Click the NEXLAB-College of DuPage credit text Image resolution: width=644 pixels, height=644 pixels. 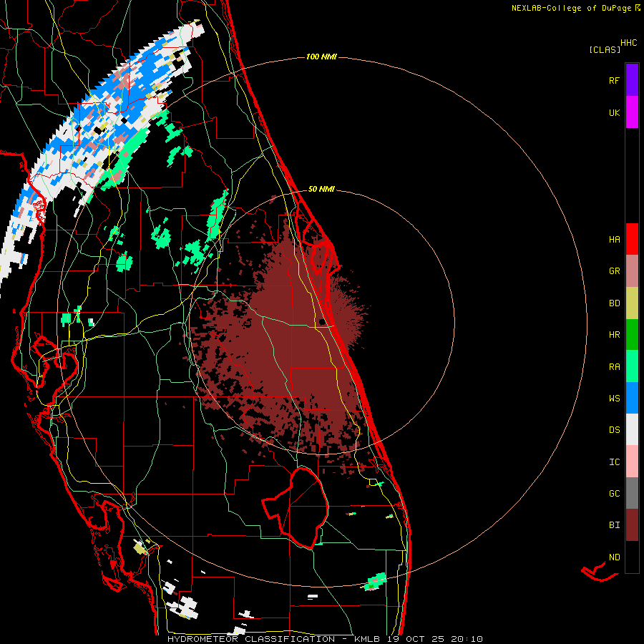(x=572, y=8)
